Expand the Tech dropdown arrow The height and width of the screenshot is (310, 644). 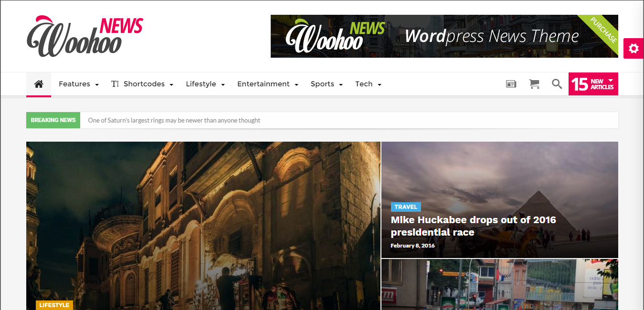click(x=380, y=84)
